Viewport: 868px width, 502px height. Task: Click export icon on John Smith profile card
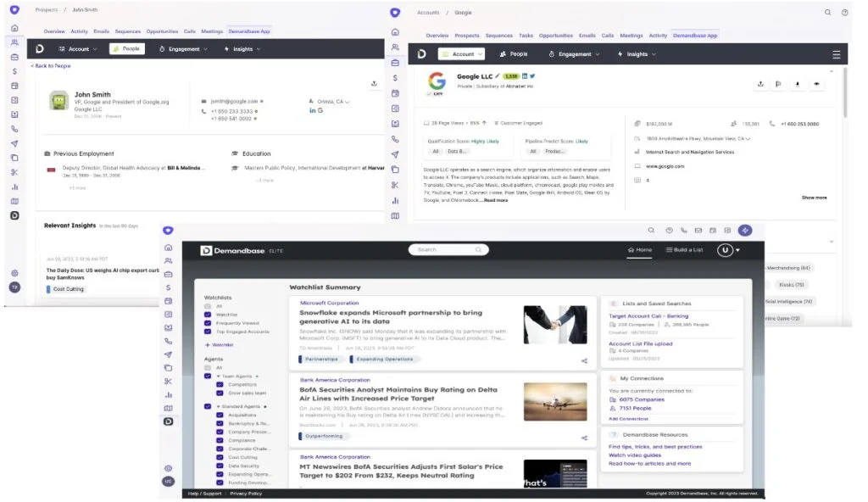coord(374,83)
